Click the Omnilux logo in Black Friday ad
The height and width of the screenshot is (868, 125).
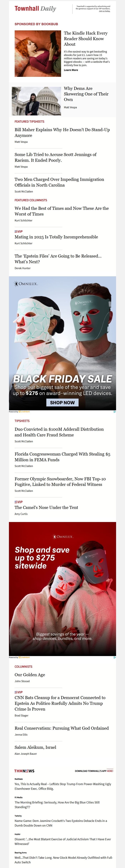26,284
